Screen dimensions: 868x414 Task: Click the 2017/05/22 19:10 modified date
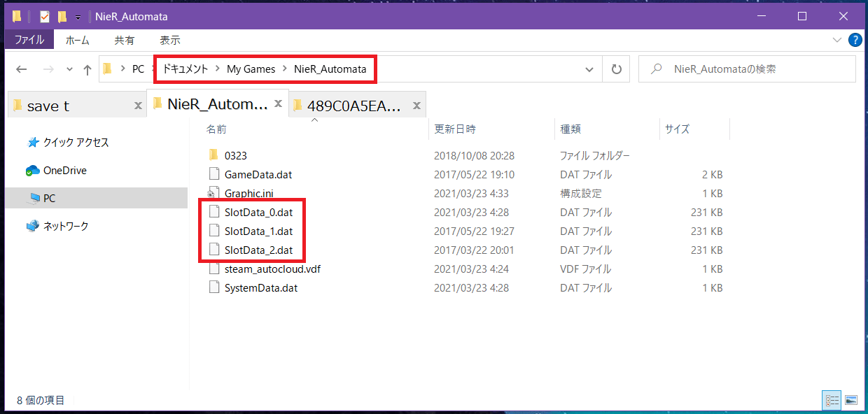pos(474,174)
